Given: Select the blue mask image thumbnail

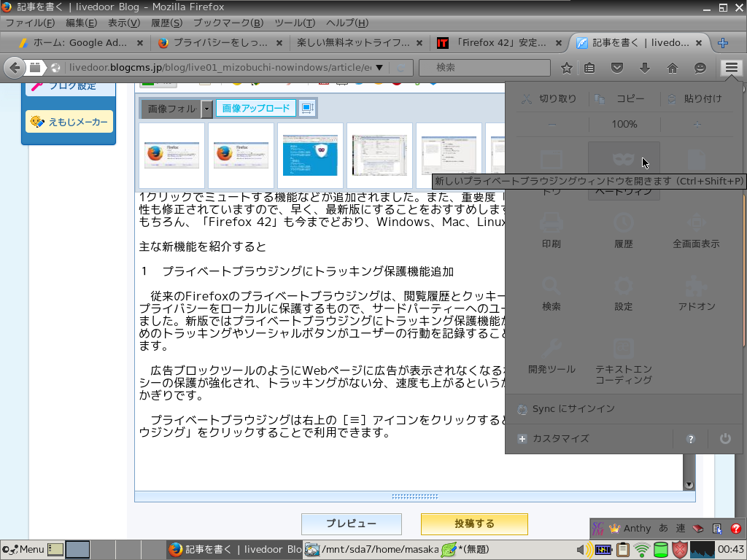Looking at the screenshot, I should coord(310,155).
